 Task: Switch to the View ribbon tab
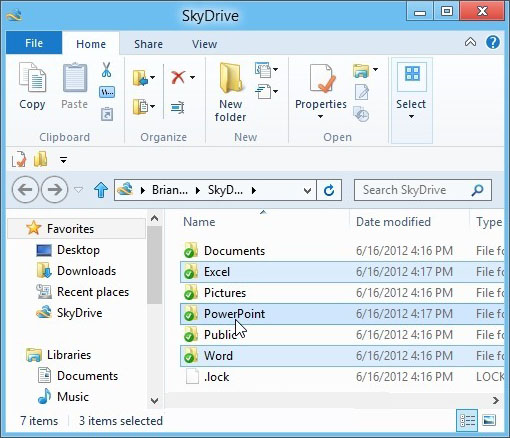tap(204, 44)
